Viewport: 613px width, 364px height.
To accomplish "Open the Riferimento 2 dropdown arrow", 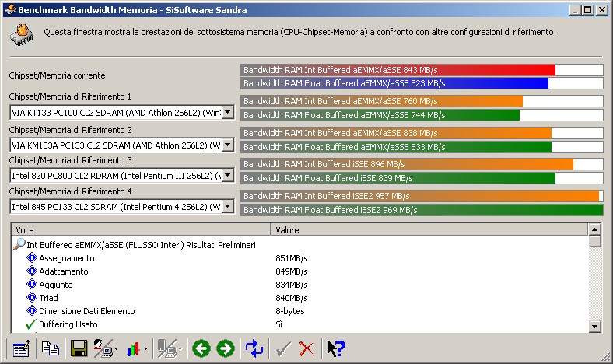I will pos(227,145).
